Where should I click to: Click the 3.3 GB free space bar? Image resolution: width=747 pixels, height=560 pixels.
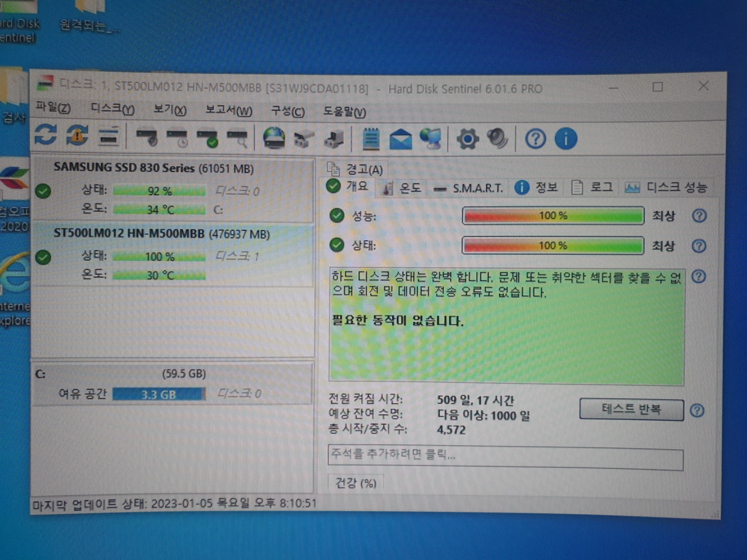click(159, 394)
